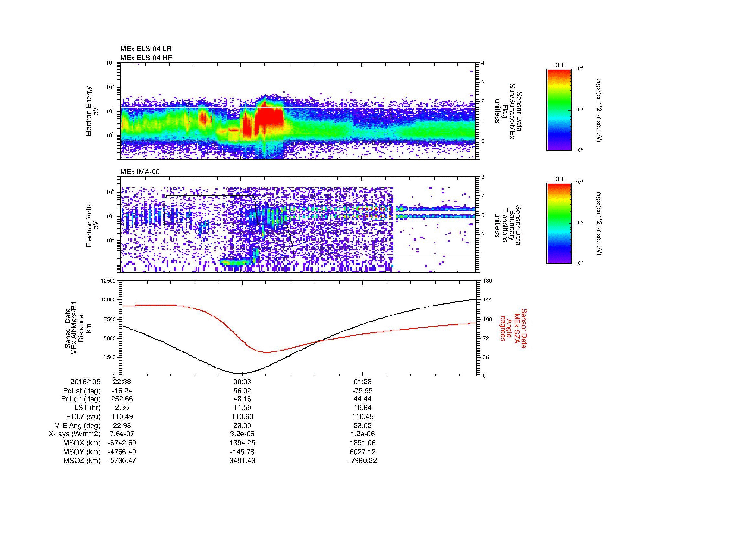Screen dimensions: 756x534
Task: Click the time tick '22:38'
Action: tap(122, 382)
